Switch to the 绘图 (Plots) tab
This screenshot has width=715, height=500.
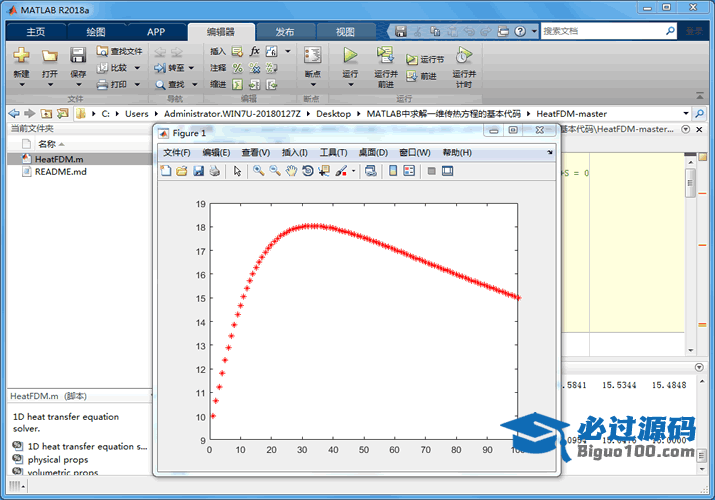[96, 32]
